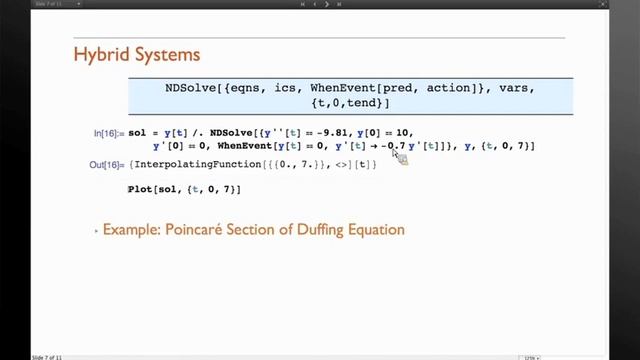Place cursor in Plot[sol, {t, 0, 7}] input

184,189
